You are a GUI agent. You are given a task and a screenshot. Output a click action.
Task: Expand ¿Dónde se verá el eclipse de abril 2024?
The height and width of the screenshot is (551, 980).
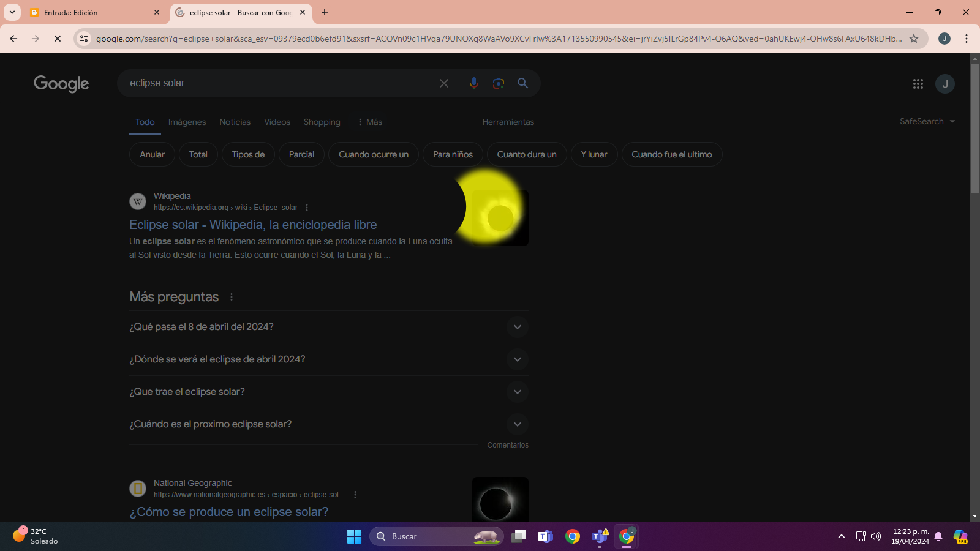coord(329,359)
